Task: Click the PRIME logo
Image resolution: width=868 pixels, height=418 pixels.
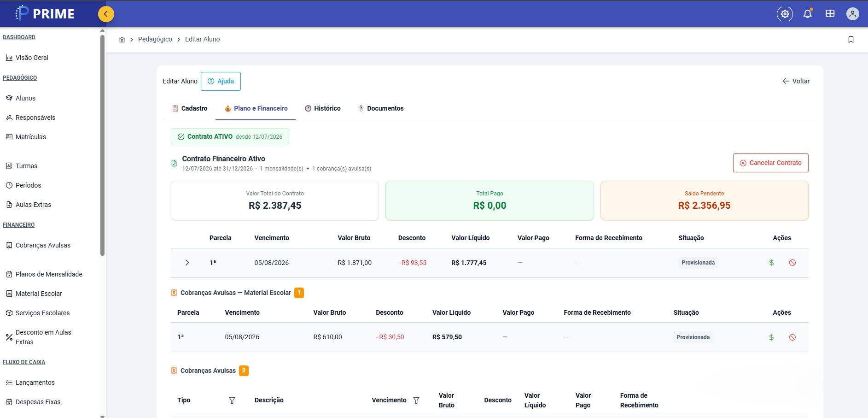Action: 45,13
